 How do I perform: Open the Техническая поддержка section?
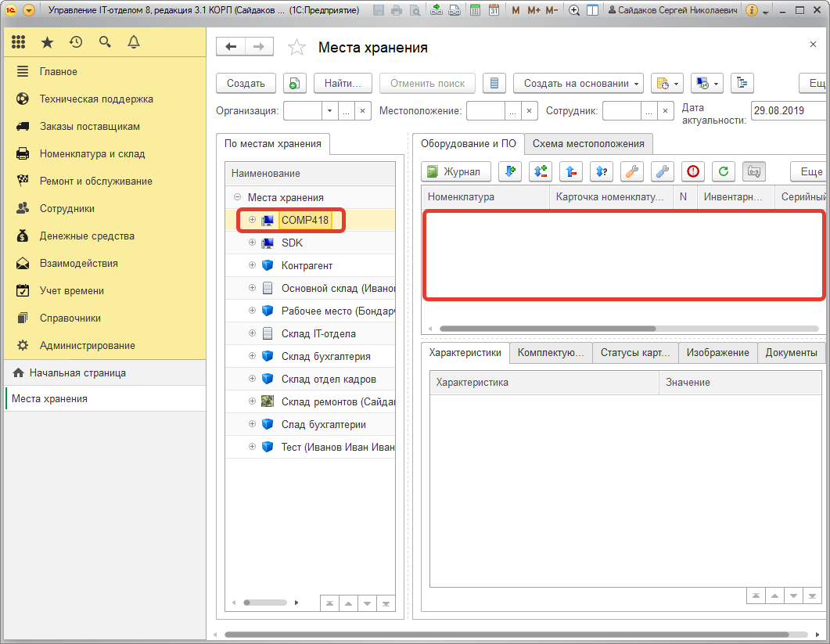click(96, 99)
